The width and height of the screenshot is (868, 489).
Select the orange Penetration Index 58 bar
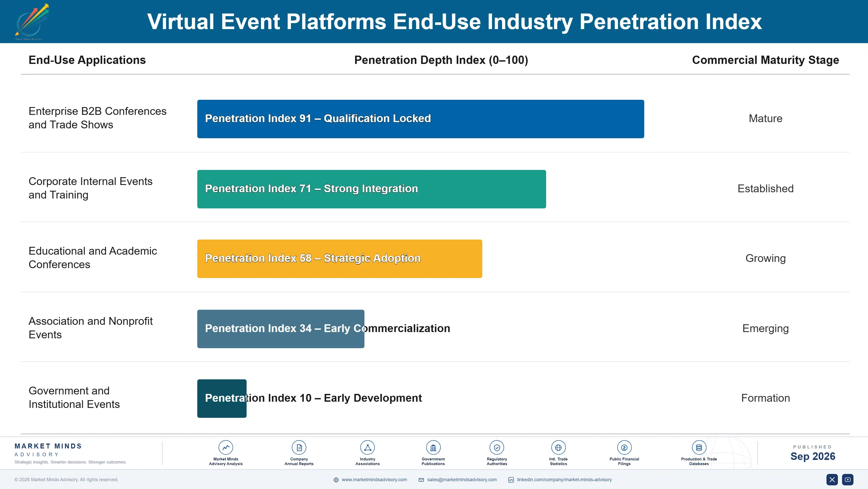[x=340, y=259]
